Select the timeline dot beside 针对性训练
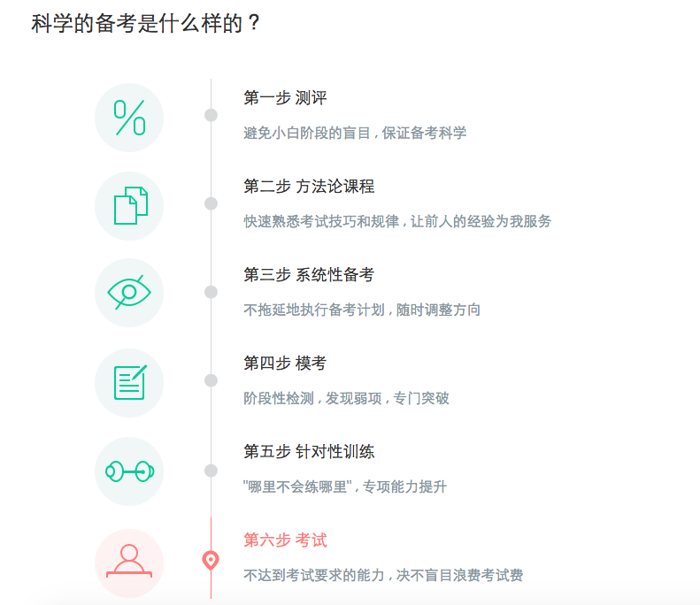 point(211,471)
